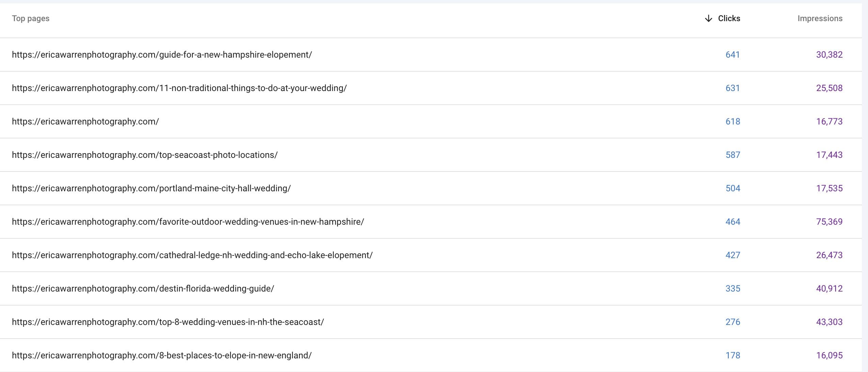Click the 641 clicks value

tap(732, 55)
